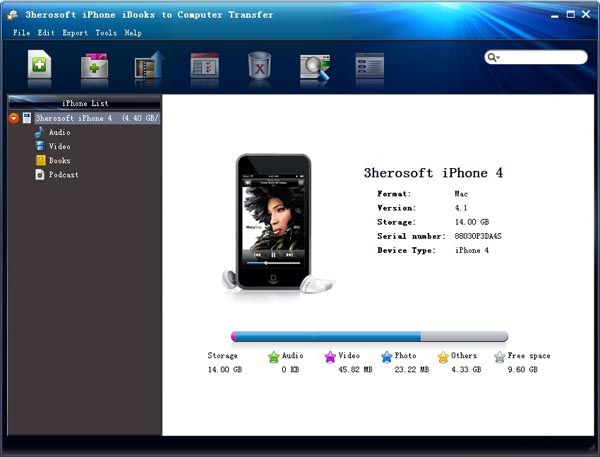
Task: Click the search magnifier dropdown icon
Action: point(492,57)
